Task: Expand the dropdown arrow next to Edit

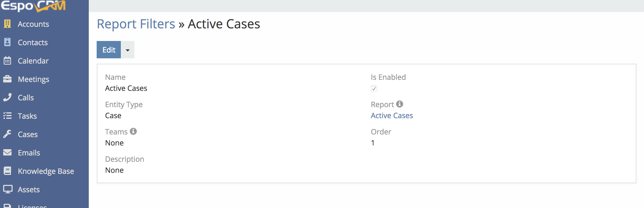Action: pos(128,50)
